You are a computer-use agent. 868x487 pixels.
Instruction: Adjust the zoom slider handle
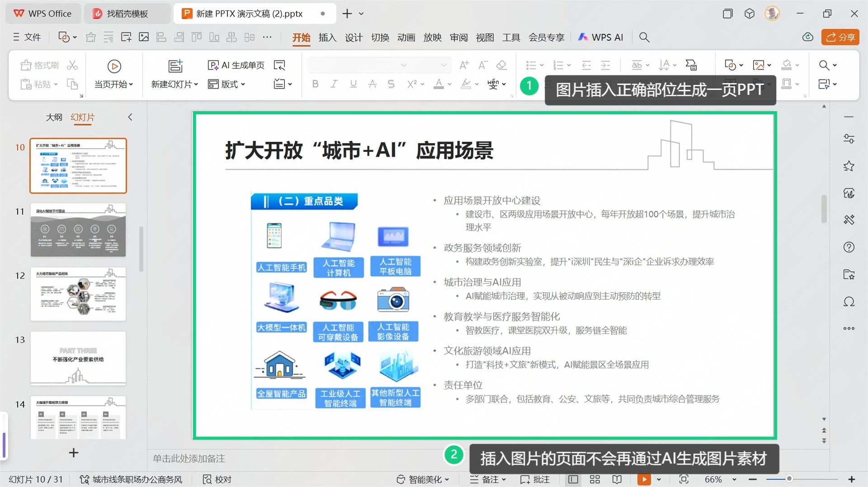(x=789, y=479)
